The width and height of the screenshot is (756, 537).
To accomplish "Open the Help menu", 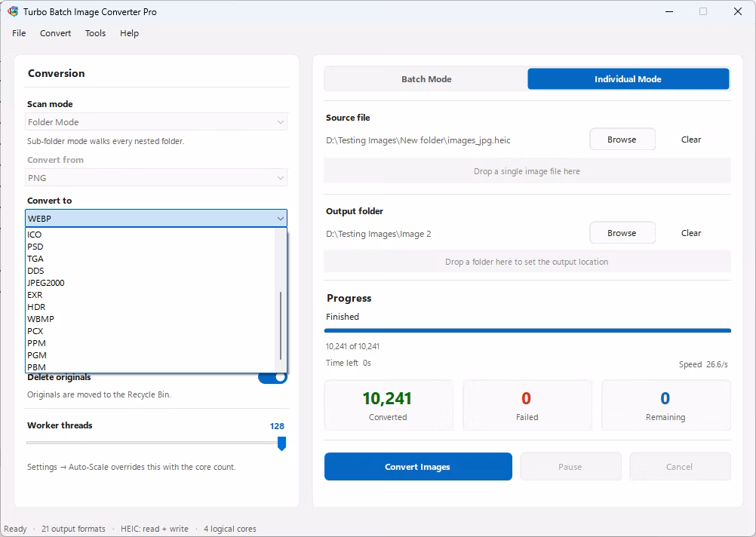I will click(x=129, y=33).
